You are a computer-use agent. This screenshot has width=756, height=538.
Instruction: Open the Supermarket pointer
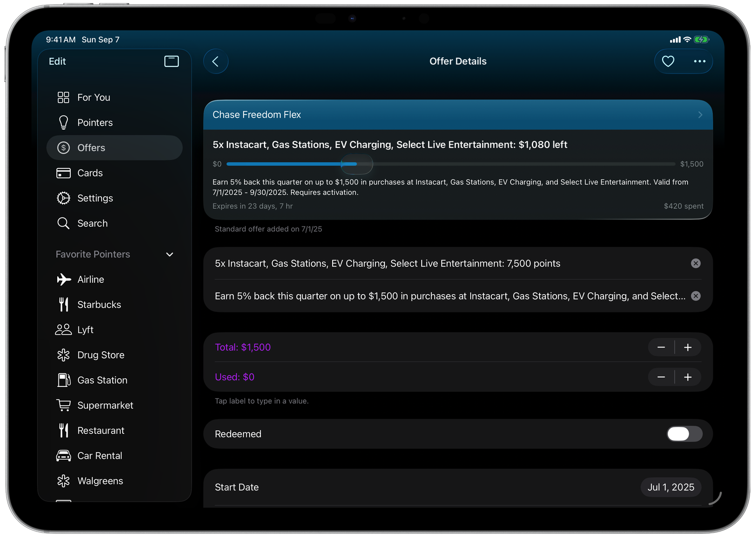click(105, 405)
